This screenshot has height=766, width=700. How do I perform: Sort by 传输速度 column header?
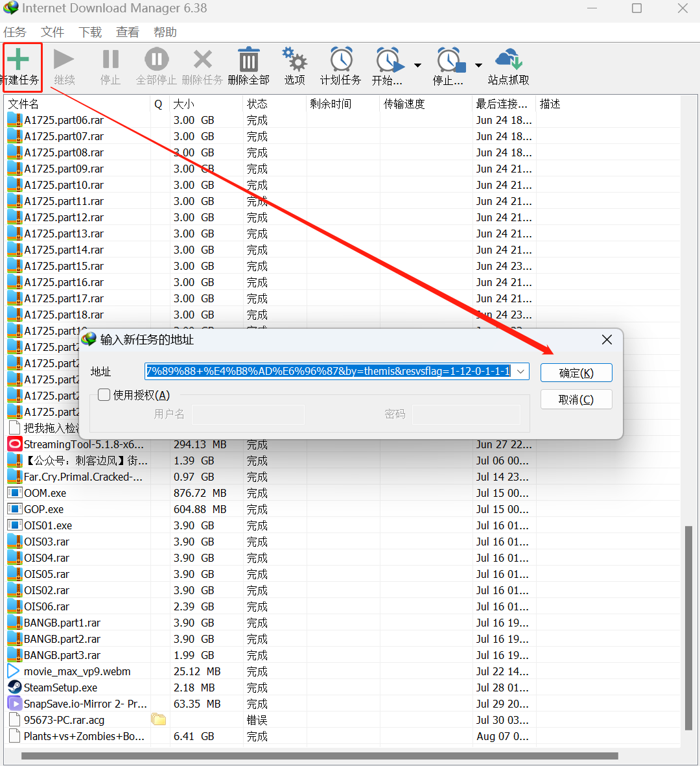tap(426, 104)
